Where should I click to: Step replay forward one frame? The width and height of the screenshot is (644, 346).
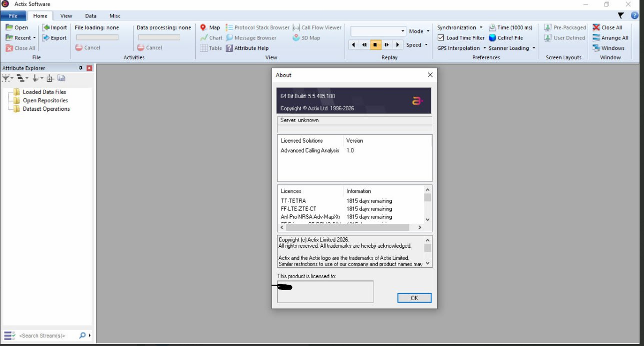pos(386,45)
